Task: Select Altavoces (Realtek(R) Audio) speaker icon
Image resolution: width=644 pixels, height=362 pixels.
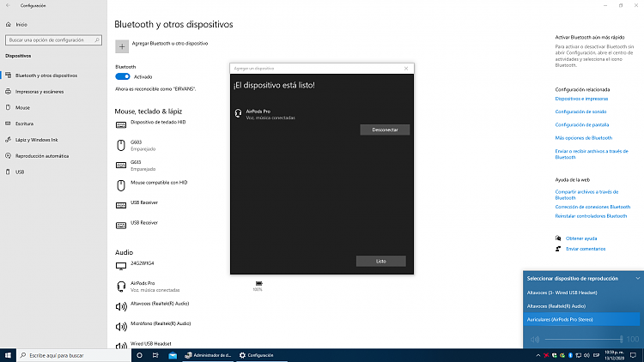Action: tap(121, 306)
